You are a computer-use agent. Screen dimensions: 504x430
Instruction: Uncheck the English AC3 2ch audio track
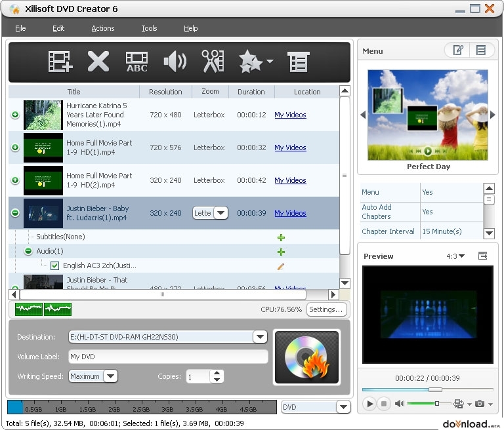(54, 265)
